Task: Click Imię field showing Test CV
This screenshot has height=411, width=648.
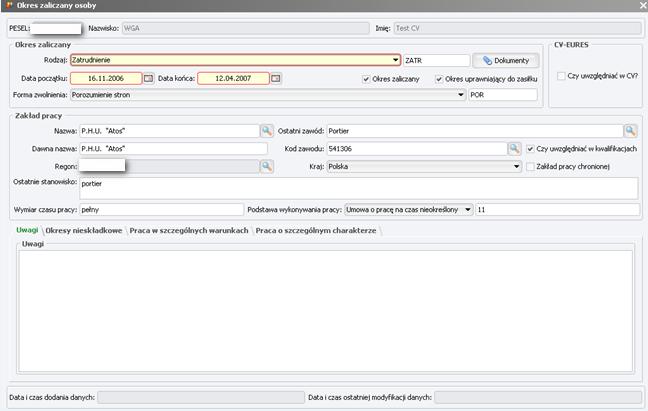Action: pyautogui.click(x=517, y=29)
